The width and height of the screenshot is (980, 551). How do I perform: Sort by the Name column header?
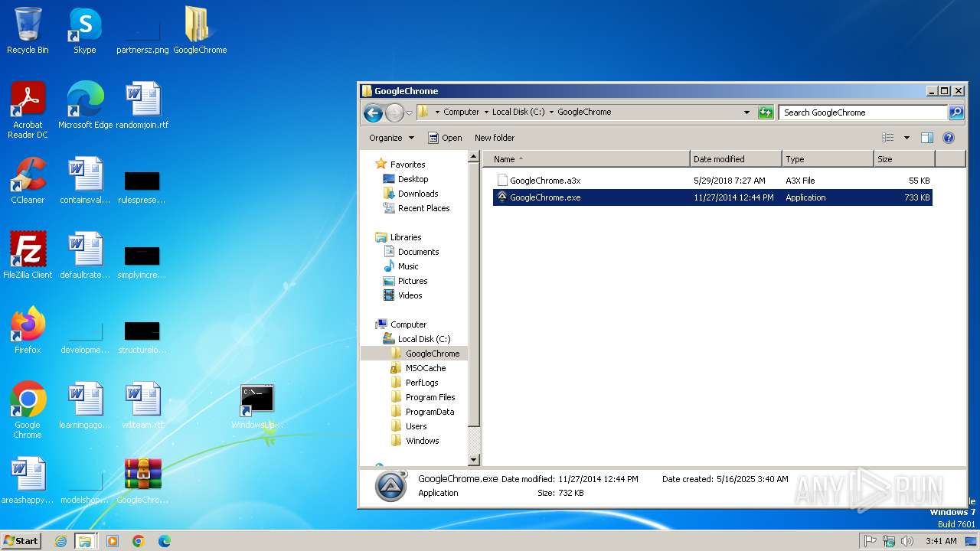click(x=586, y=159)
